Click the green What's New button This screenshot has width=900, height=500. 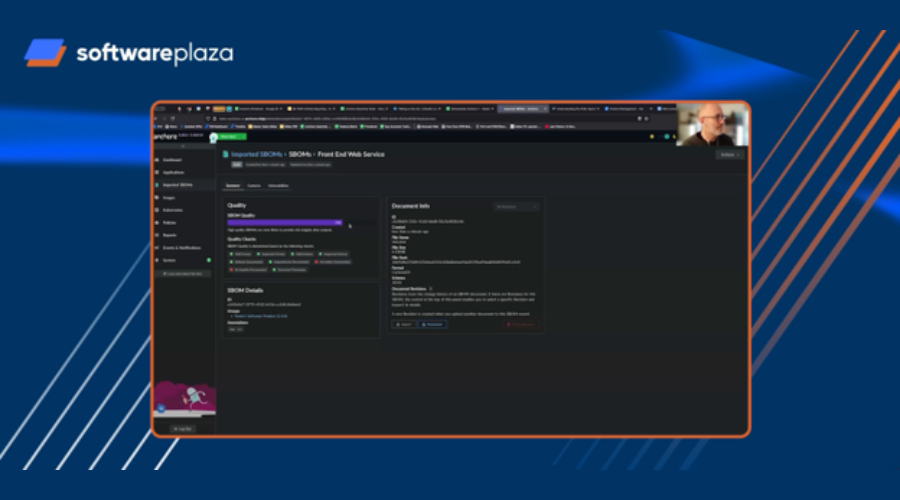click(228, 137)
